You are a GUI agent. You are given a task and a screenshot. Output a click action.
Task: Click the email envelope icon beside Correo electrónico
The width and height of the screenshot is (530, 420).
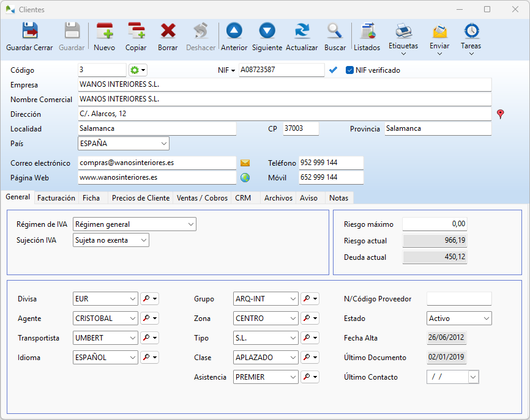245,163
